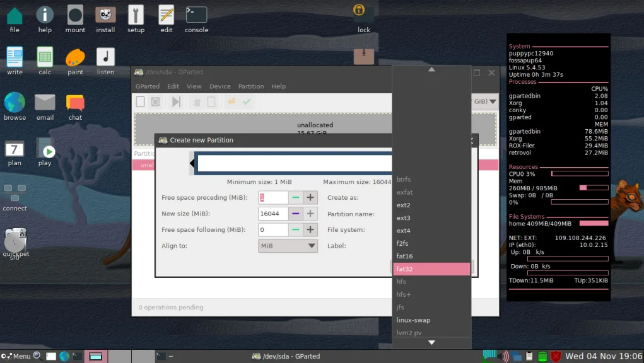Image resolution: width=644 pixels, height=363 pixels.
Task: Open the Edit menu
Action: pyautogui.click(x=173, y=86)
